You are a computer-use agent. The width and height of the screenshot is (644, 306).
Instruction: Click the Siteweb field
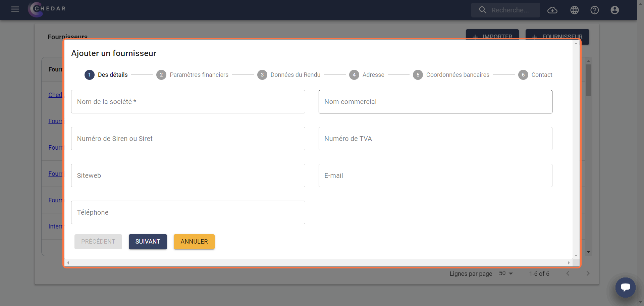pyautogui.click(x=188, y=175)
